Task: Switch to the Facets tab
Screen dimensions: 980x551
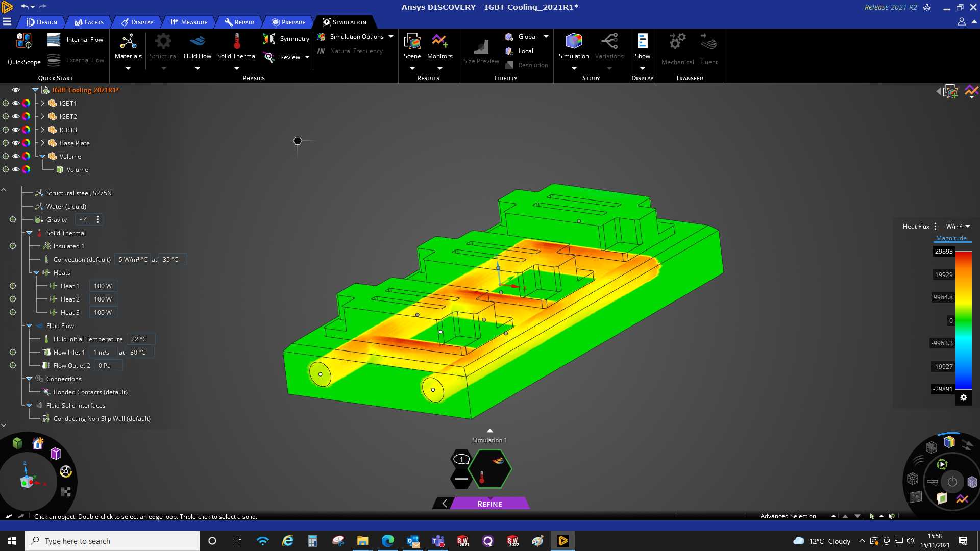Action: (89, 22)
